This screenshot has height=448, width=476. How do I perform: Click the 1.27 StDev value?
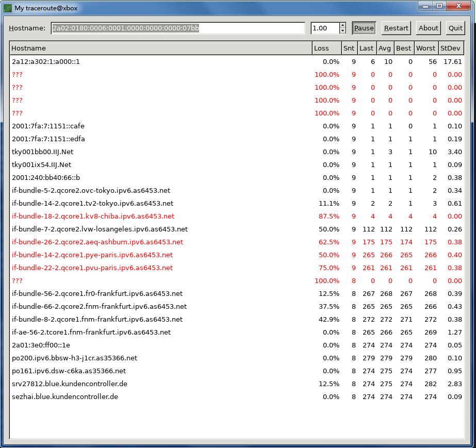(455, 333)
